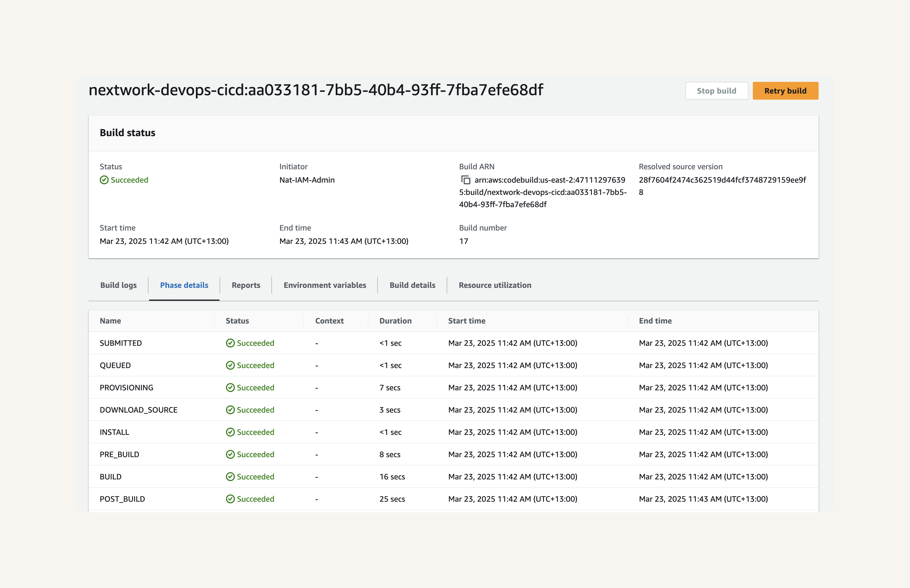Retry the build with the orange button

pos(785,91)
